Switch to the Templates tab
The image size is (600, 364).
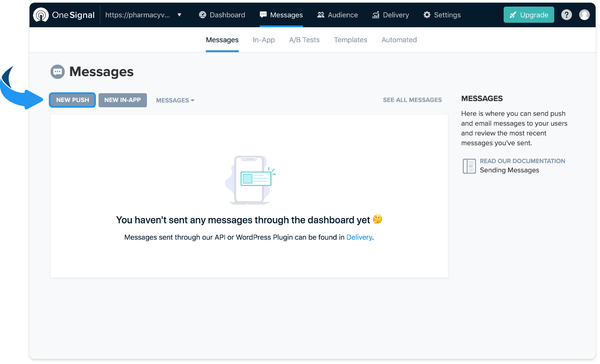[351, 40]
